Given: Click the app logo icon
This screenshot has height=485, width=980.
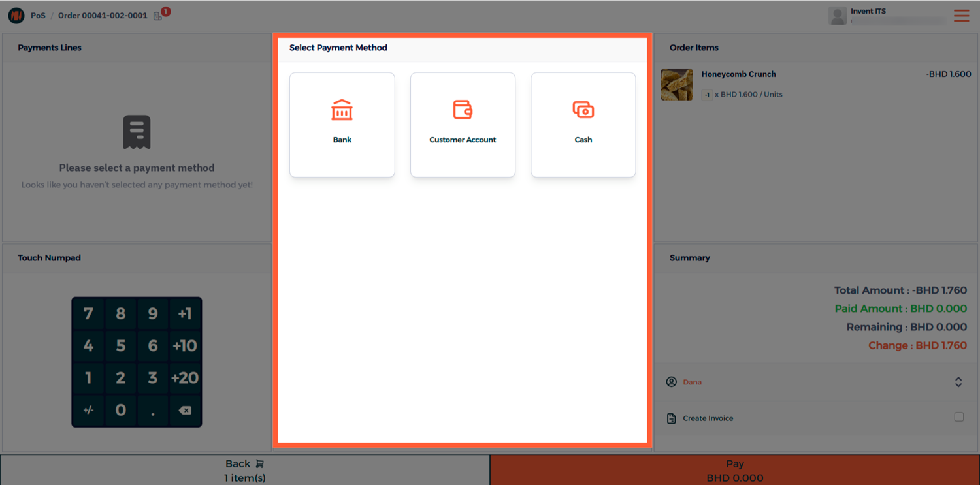Looking at the screenshot, I should pyautogui.click(x=16, y=16).
